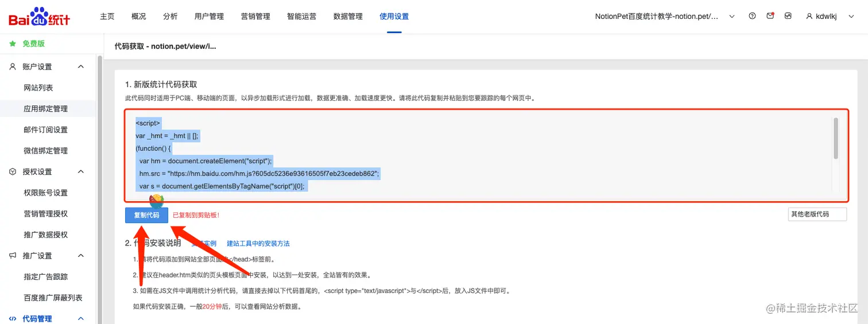Open 应用绑定管理 in the sidebar
Viewport: 868px width, 324px height.
tap(46, 108)
